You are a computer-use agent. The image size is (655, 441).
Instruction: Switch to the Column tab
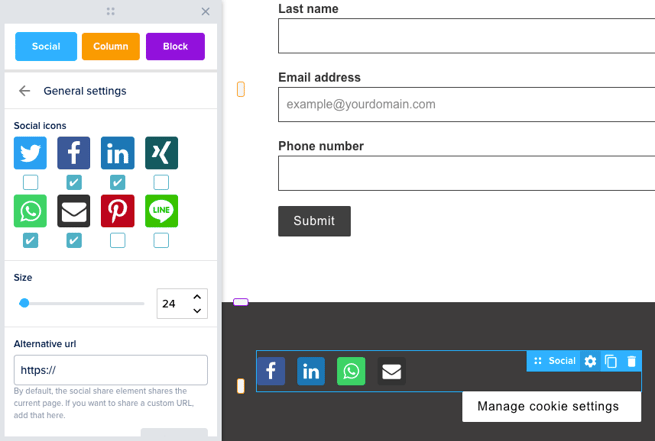pos(111,47)
